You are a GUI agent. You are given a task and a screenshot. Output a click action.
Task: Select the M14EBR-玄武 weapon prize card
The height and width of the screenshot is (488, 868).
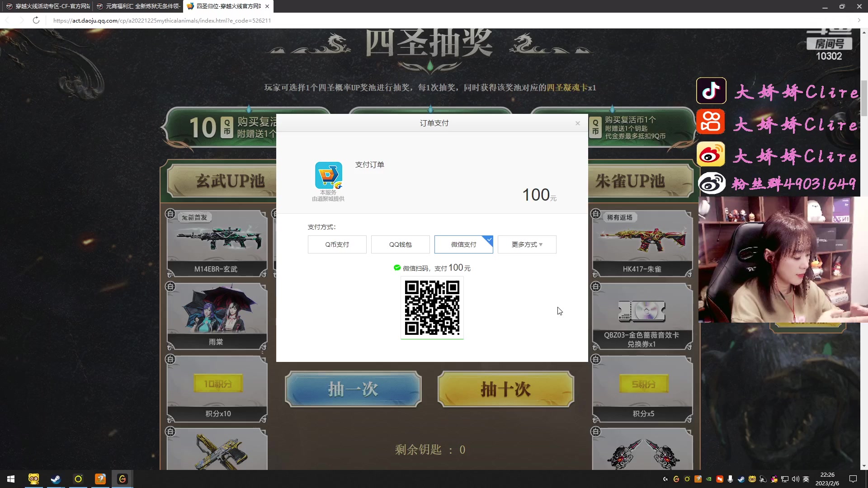pyautogui.click(x=217, y=244)
